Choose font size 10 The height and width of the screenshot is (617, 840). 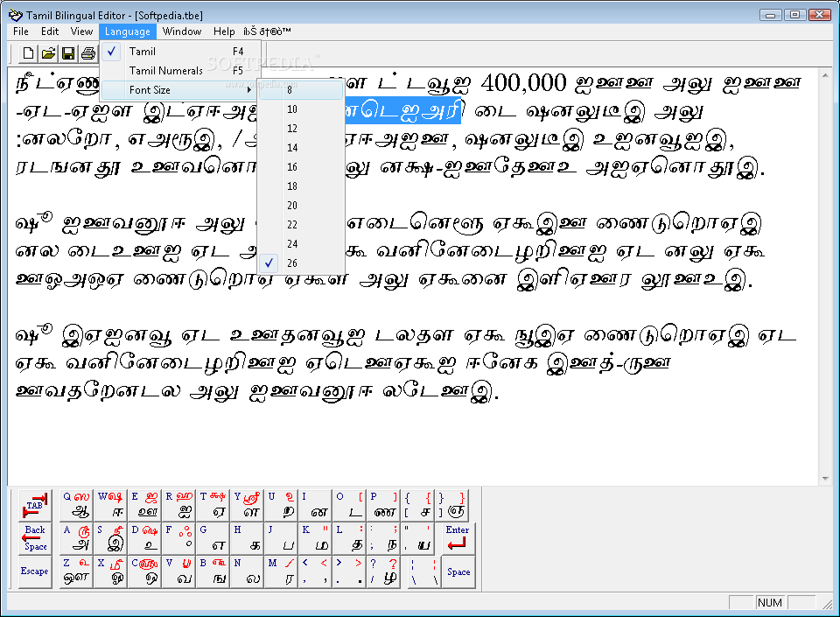coord(301,109)
